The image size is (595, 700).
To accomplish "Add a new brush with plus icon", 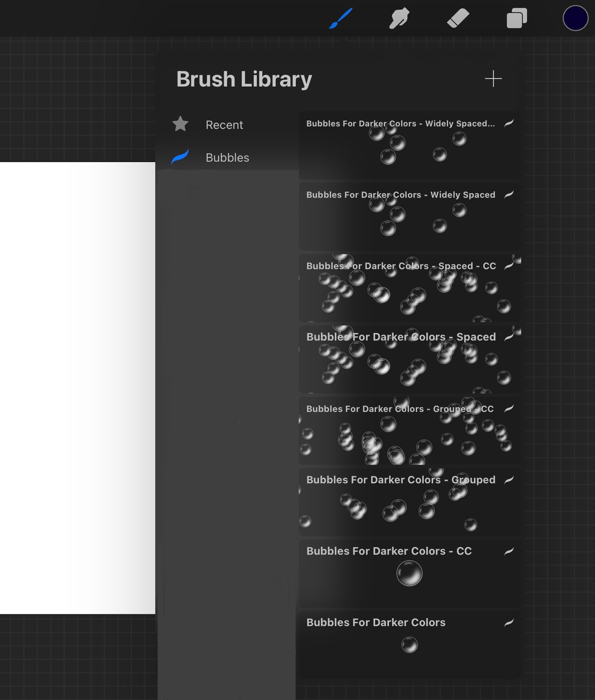I will click(493, 79).
